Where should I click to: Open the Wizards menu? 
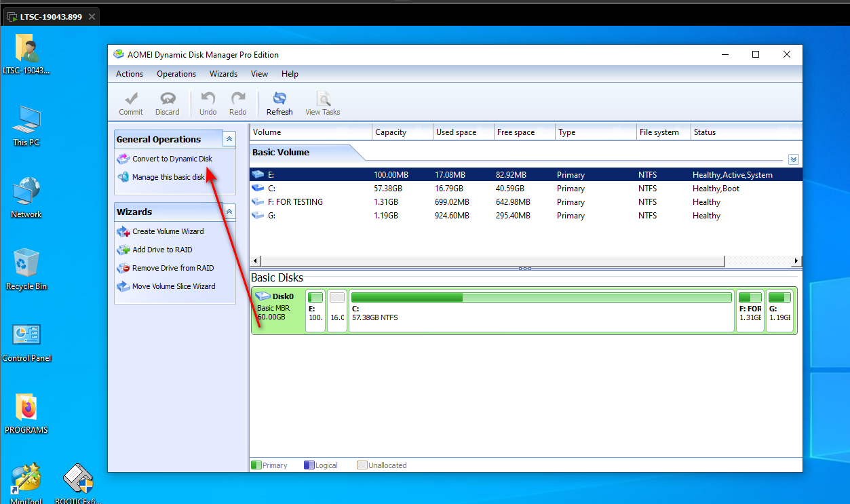tap(223, 74)
